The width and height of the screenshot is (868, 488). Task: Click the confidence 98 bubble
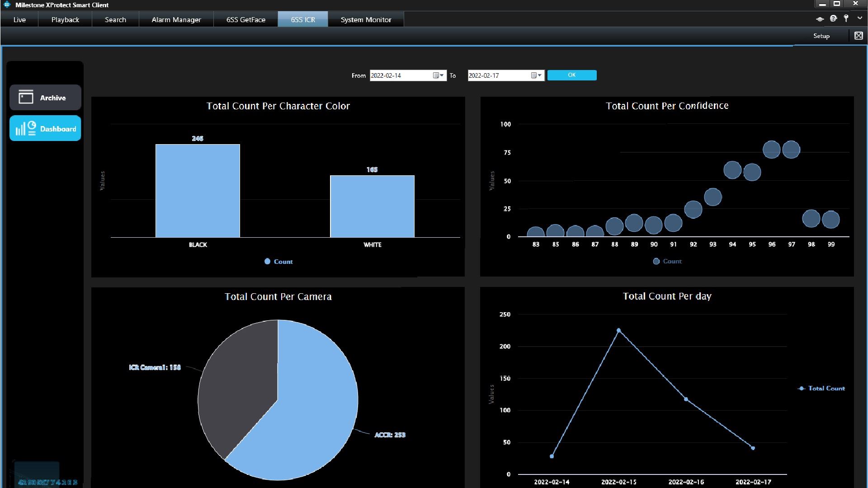[x=811, y=219]
